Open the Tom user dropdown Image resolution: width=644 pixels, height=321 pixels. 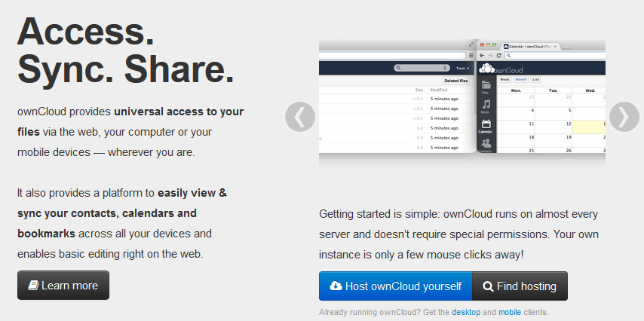click(463, 68)
